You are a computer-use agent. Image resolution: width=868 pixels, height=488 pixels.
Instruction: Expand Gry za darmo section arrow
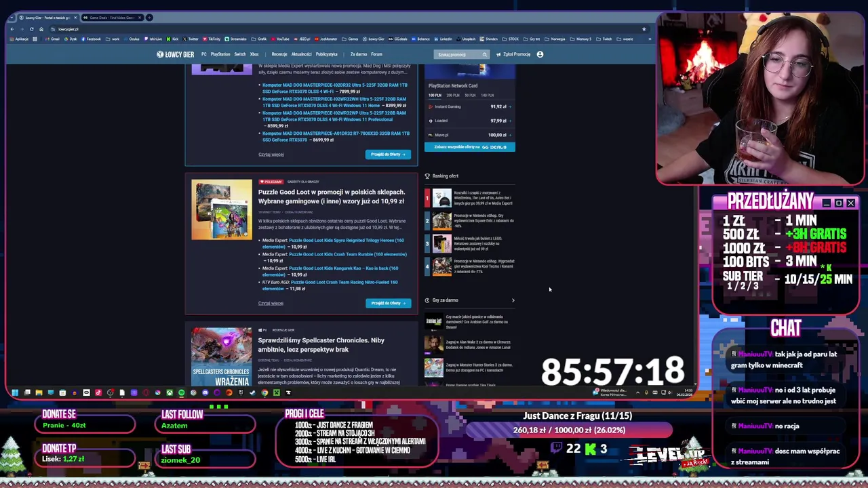pos(513,300)
